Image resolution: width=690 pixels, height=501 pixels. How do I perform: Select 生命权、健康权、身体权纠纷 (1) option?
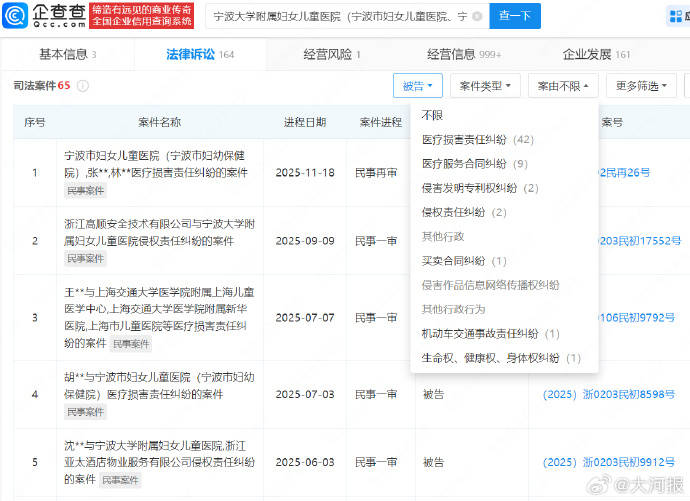tap(501, 358)
